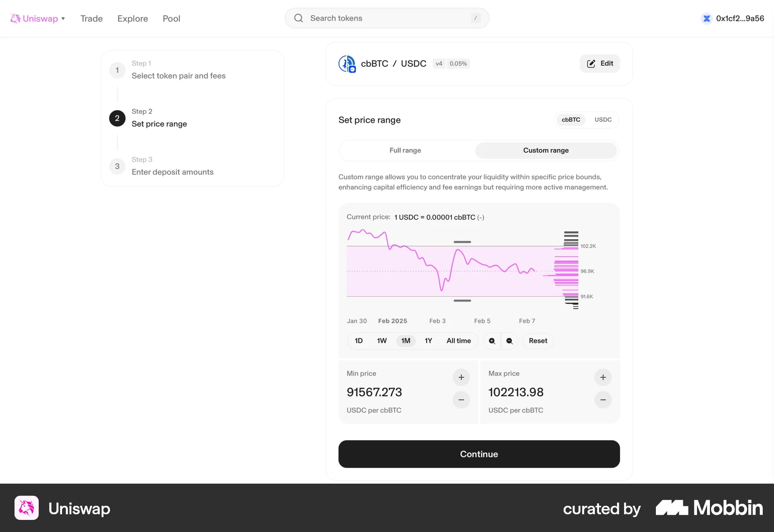Click the cbBTC/USDC token pair icon
The width and height of the screenshot is (774, 532).
pyautogui.click(x=347, y=64)
